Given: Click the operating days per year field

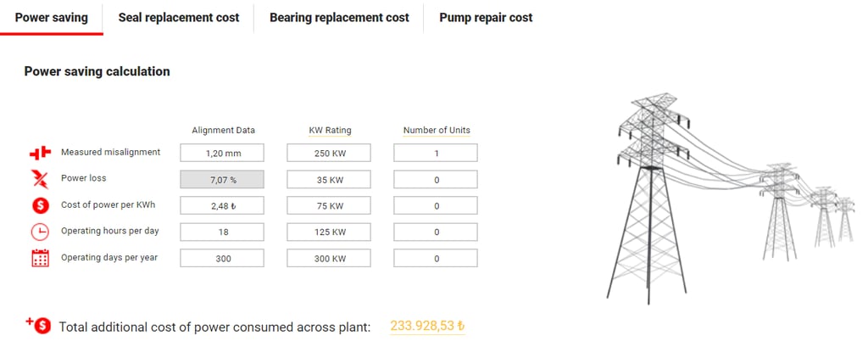Looking at the screenshot, I should click(223, 259).
